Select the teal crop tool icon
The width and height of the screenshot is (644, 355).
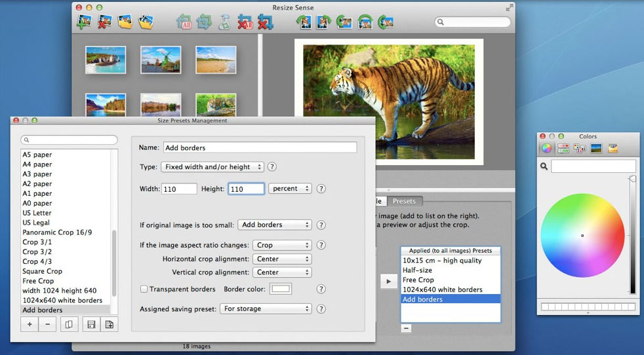click(x=204, y=22)
